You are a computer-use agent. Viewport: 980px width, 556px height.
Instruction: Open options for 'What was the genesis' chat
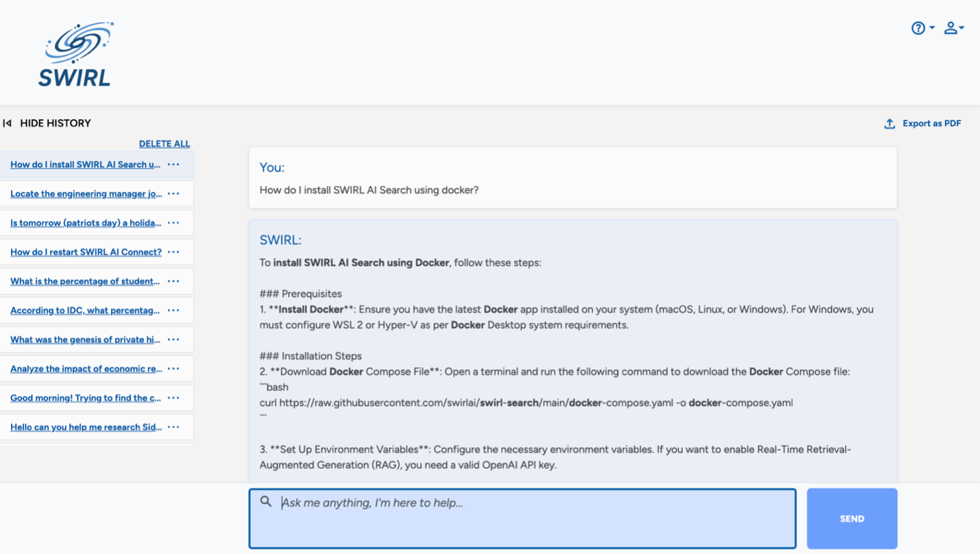coord(173,340)
